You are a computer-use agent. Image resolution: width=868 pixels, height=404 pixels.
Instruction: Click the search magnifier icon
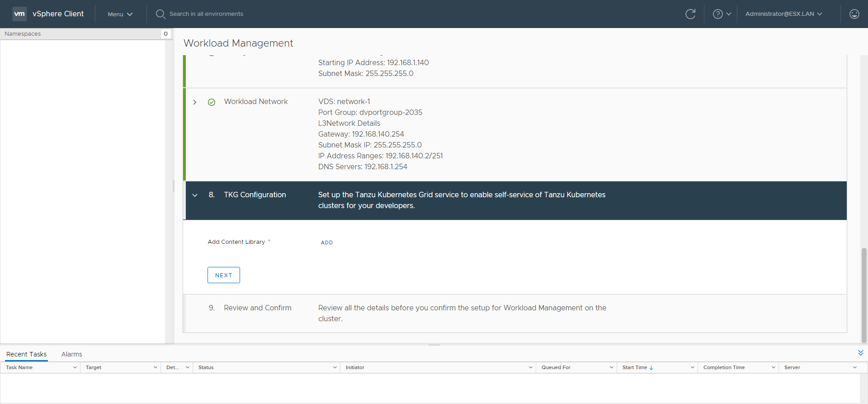click(160, 14)
